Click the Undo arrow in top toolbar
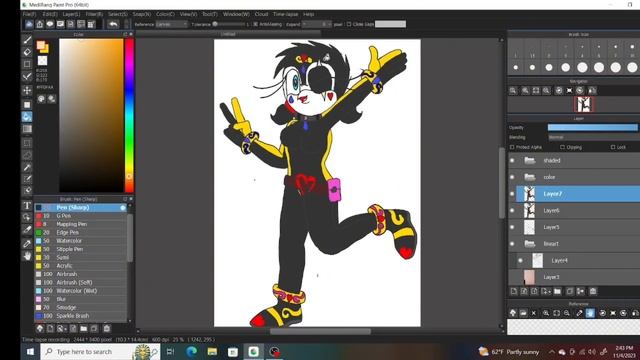640x360 pixels. [113, 24]
